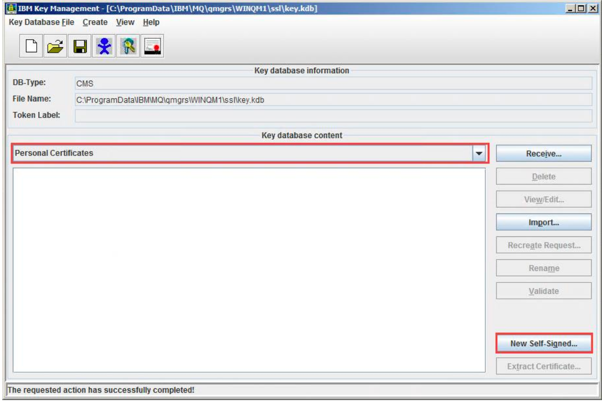
Task: Click the Recreate Request... button
Action: coord(544,245)
